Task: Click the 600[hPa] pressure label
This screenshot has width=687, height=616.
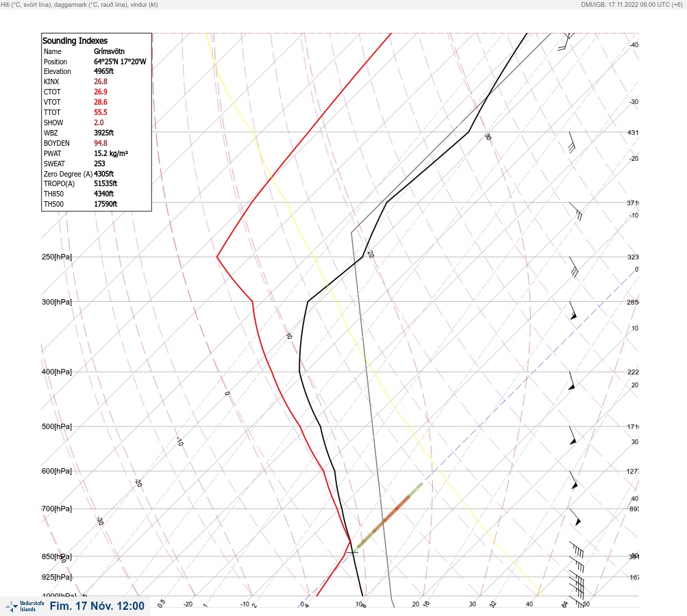Action: click(57, 471)
